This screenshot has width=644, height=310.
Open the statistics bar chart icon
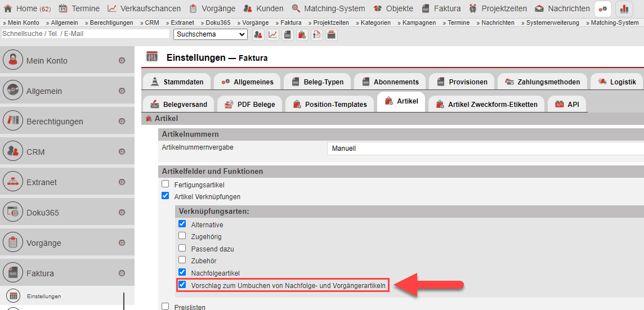coord(624,8)
